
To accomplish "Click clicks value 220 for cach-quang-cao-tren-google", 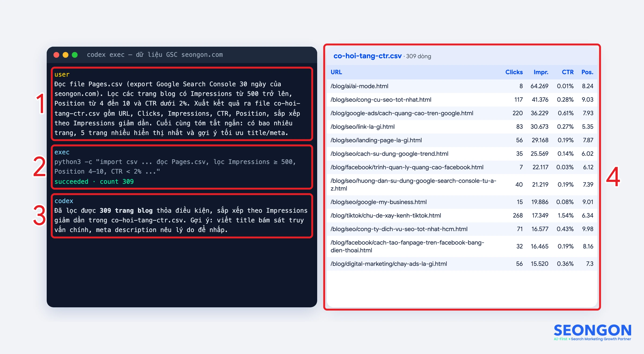I will point(518,113).
